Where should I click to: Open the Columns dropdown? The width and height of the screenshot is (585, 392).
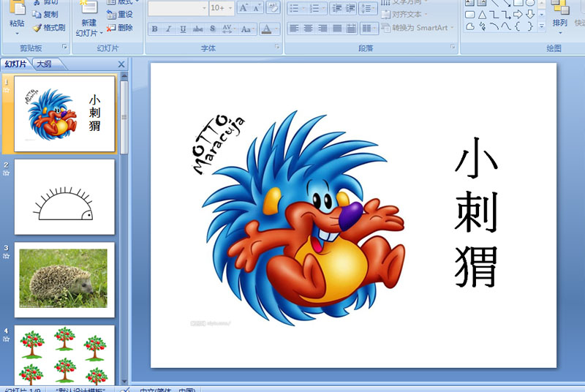[x=369, y=29]
